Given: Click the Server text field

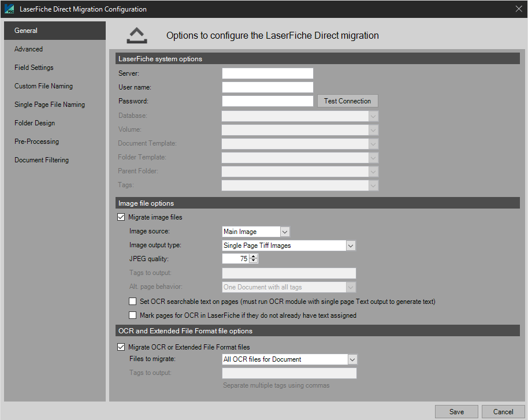Looking at the screenshot, I should point(267,73).
